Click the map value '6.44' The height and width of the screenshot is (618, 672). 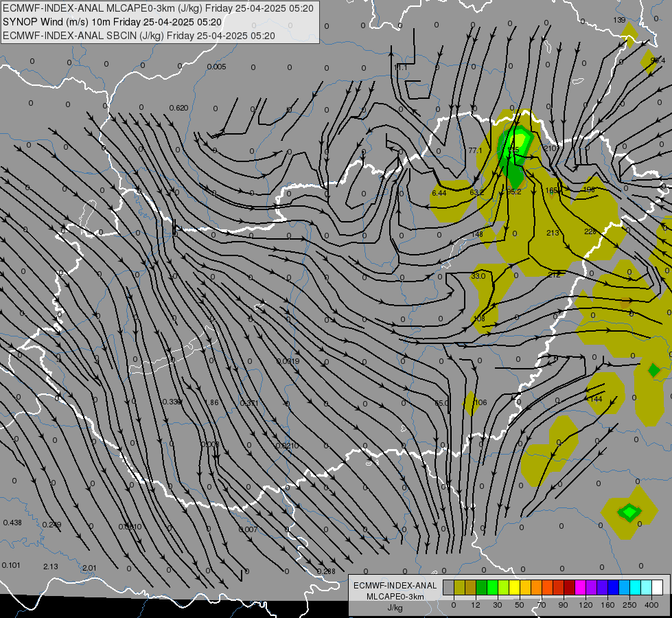click(x=439, y=193)
